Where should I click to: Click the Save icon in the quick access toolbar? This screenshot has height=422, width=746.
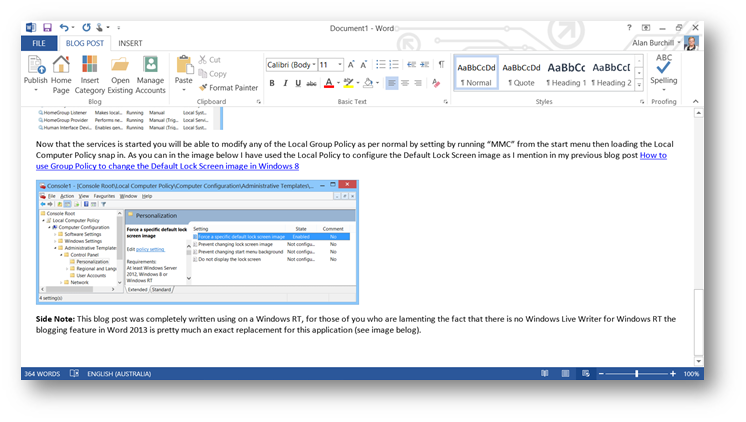pos(47,28)
